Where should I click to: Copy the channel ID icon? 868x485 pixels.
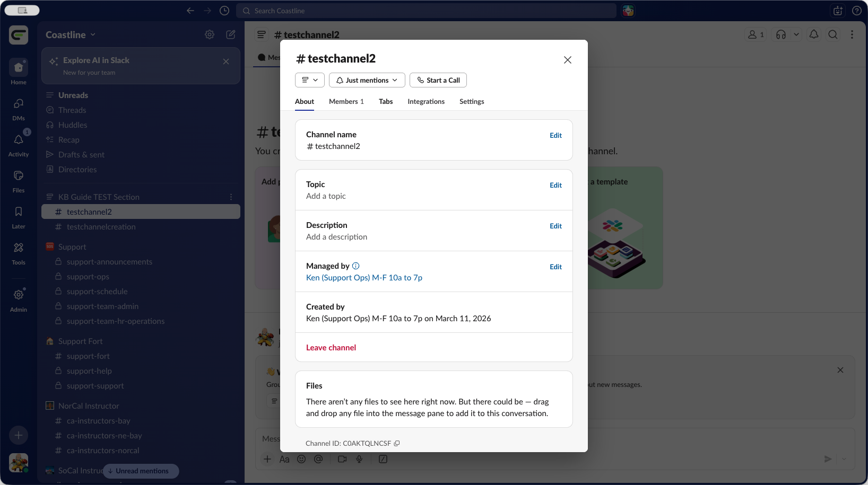click(x=397, y=443)
